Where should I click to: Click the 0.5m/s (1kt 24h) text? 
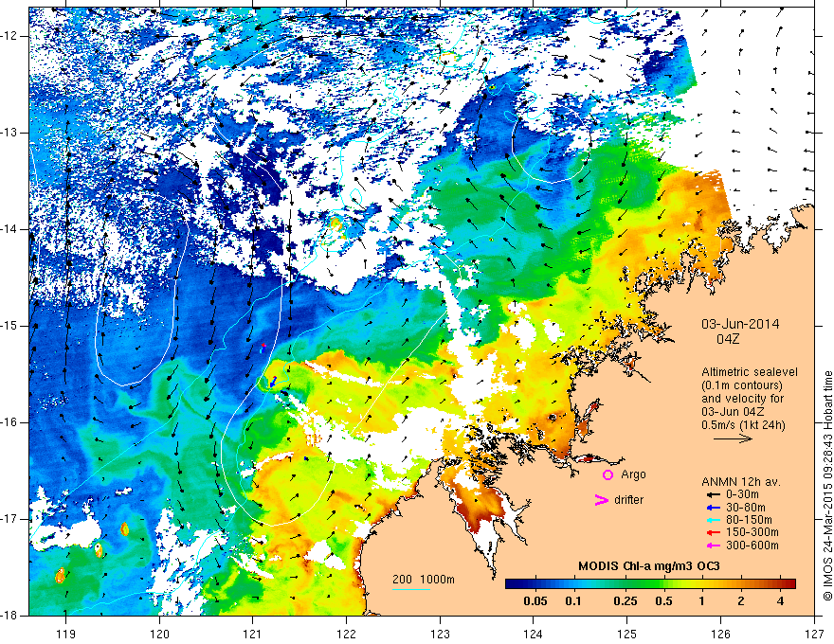tap(743, 425)
